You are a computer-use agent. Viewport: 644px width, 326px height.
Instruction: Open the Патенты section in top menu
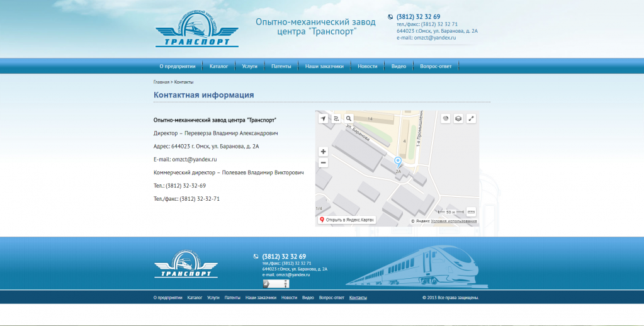[281, 66]
